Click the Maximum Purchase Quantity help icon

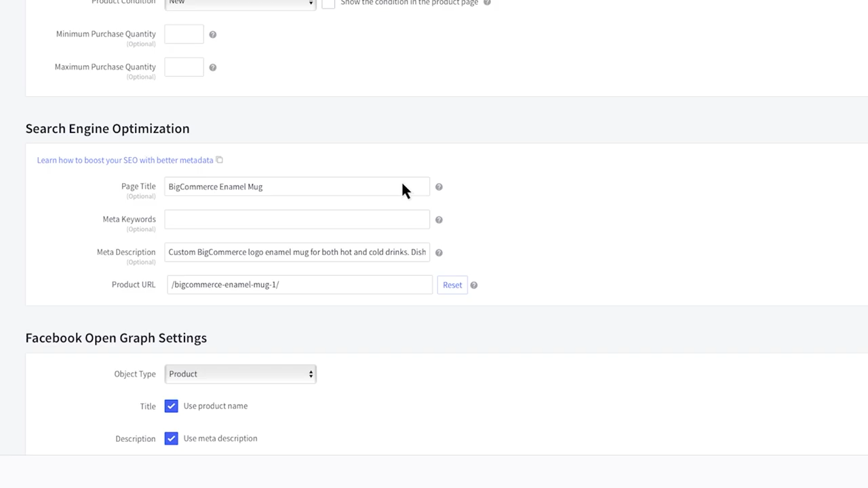point(212,67)
